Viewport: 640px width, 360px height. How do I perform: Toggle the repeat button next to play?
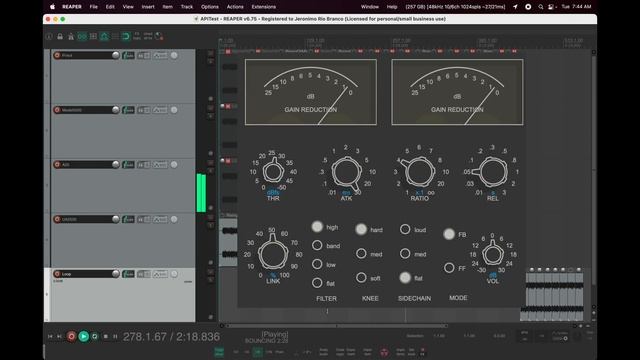pos(95,336)
